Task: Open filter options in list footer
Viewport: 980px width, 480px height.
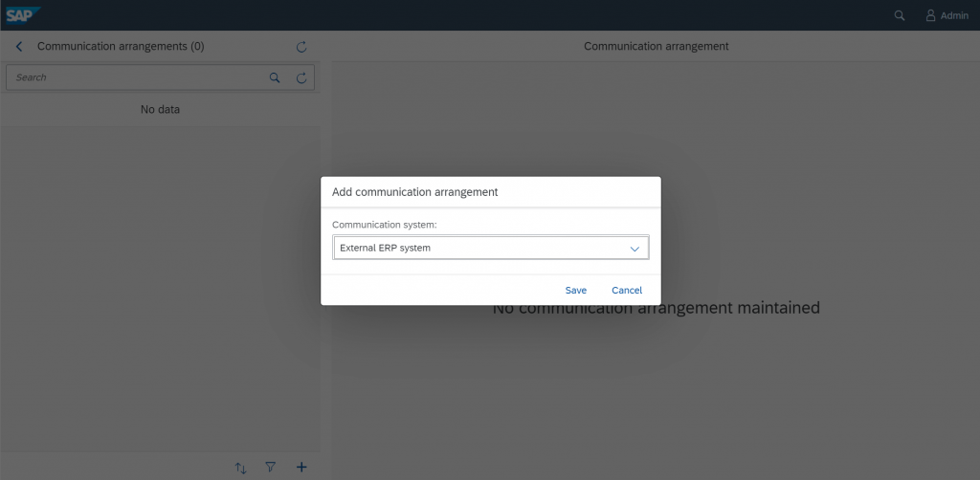Action: 270,467
